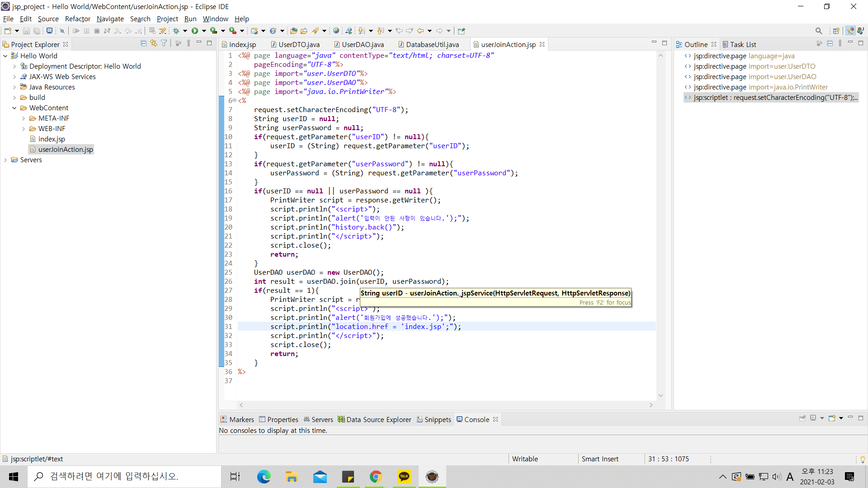Open Chrome from the Windows taskbar
This screenshot has width=868, height=488.
click(376, 476)
